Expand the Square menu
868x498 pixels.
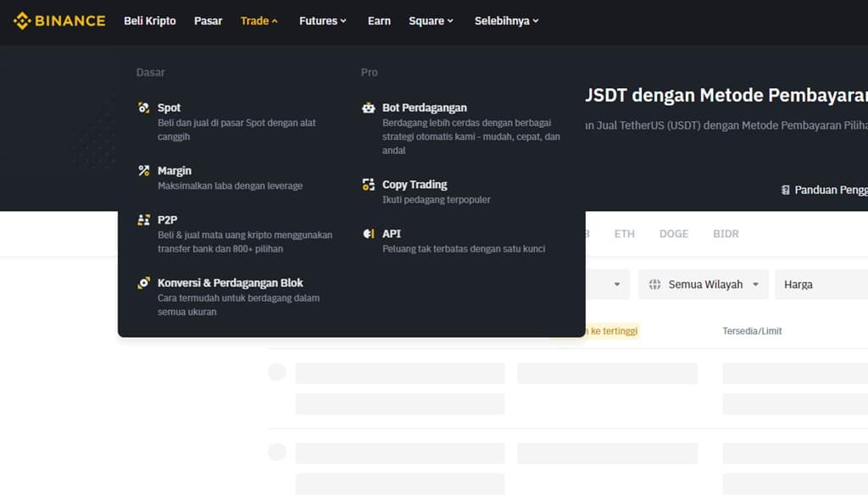431,20
